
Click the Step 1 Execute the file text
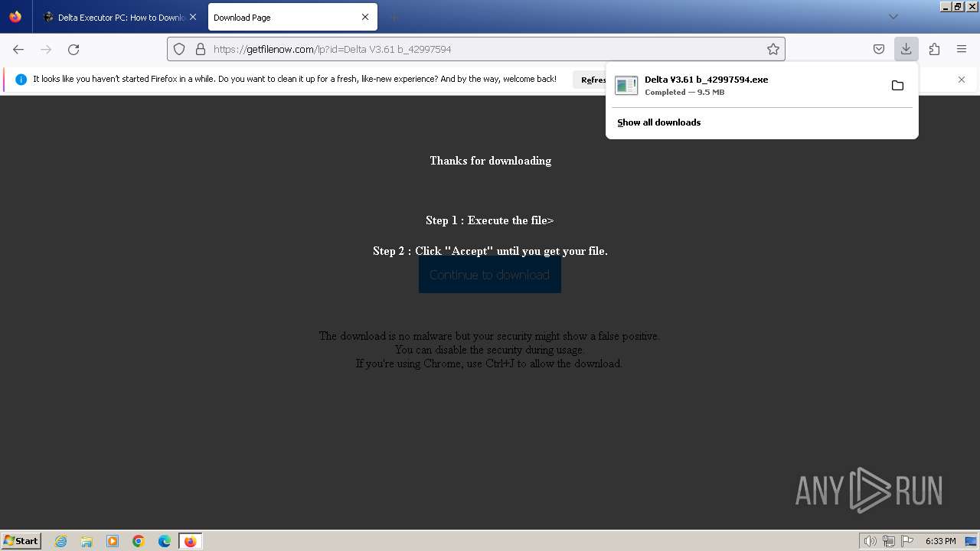click(x=490, y=220)
